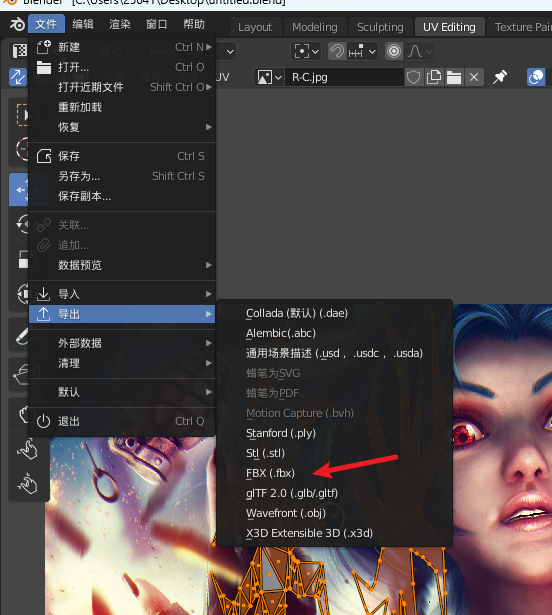Choose 打开... (Open) in the File menu

coord(122,67)
